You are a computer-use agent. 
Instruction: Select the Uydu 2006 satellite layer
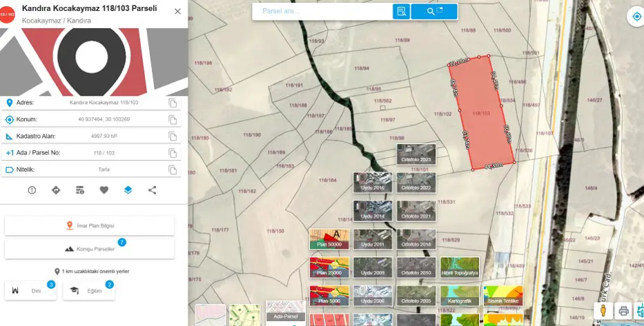[373, 296]
